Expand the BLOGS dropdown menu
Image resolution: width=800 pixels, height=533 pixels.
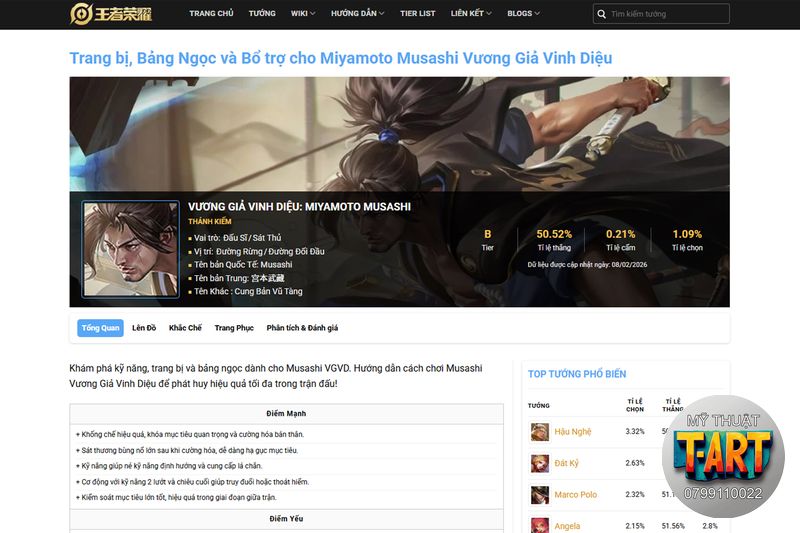(523, 13)
